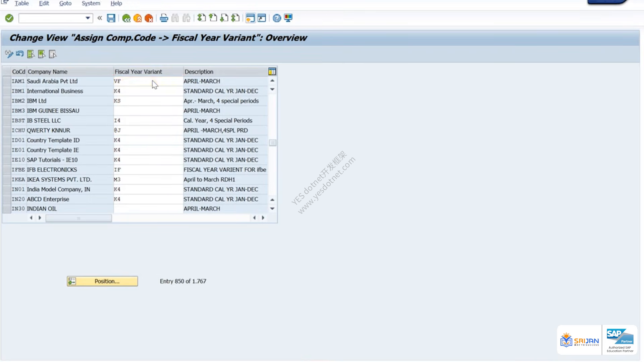The height and width of the screenshot is (362, 644).
Task: Click the Position... button
Action: [x=102, y=281]
